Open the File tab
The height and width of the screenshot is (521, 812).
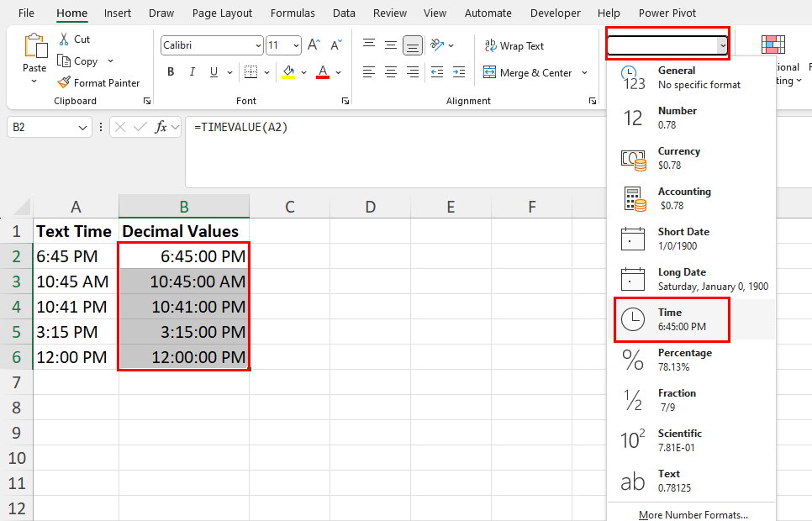click(26, 13)
